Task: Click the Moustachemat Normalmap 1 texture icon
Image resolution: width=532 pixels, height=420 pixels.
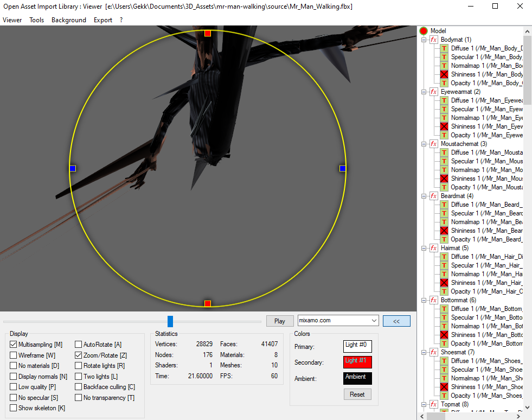Action: point(444,170)
